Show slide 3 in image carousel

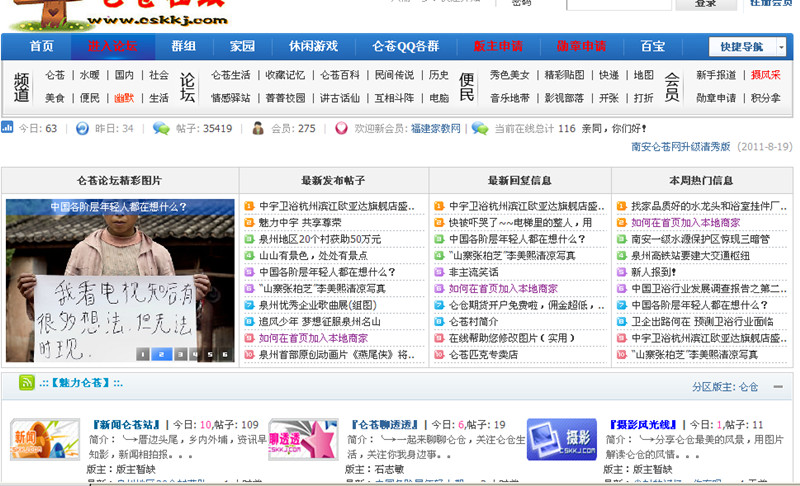tap(181, 354)
